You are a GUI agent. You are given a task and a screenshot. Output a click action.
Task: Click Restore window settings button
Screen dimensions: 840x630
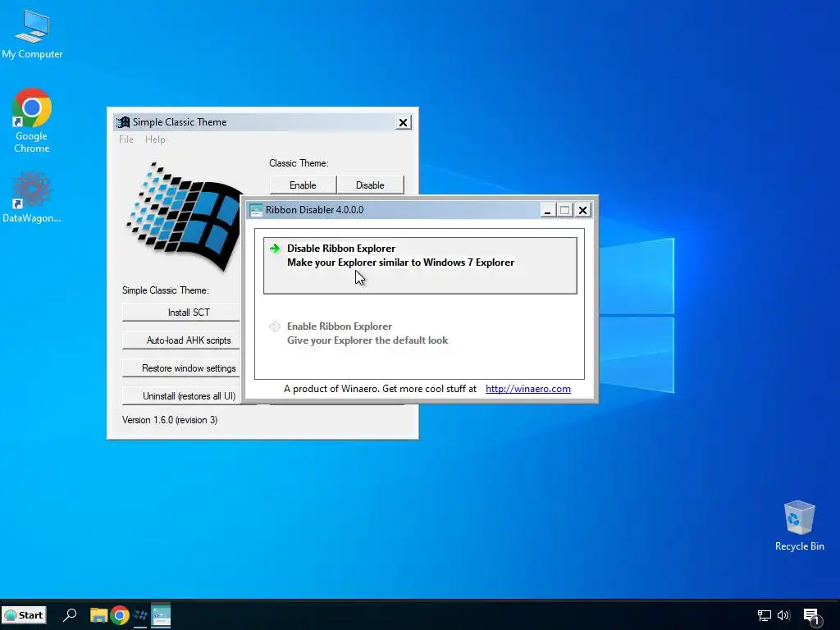tap(181, 368)
